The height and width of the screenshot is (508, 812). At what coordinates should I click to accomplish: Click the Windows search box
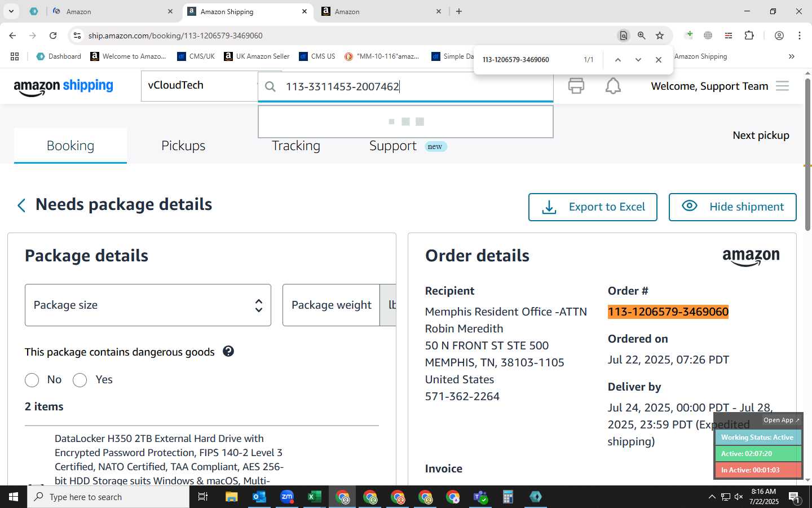(108, 497)
